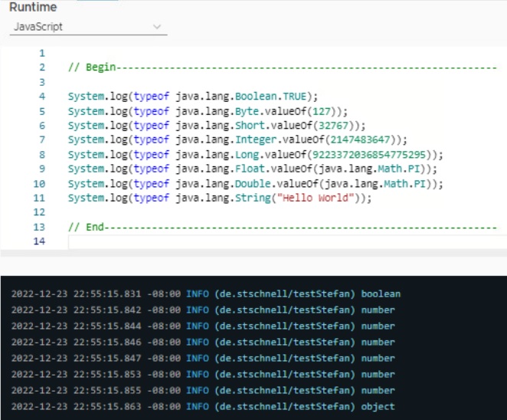Click the number 9223372036854775295 in line 8
The image size is (507, 420).
[x=369, y=155]
